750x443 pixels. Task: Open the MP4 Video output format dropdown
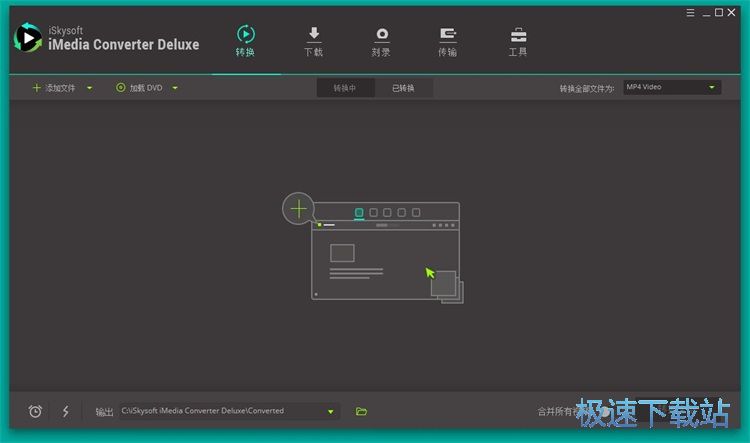[672, 87]
